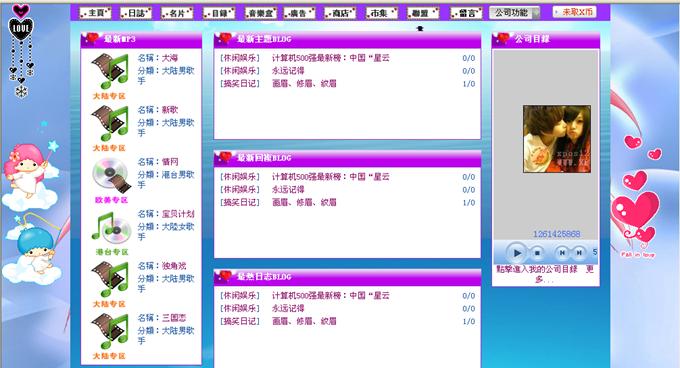This screenshot has width=680, height=368.
Task: Open the 商店 navigation tab
Action: [340, 13]
